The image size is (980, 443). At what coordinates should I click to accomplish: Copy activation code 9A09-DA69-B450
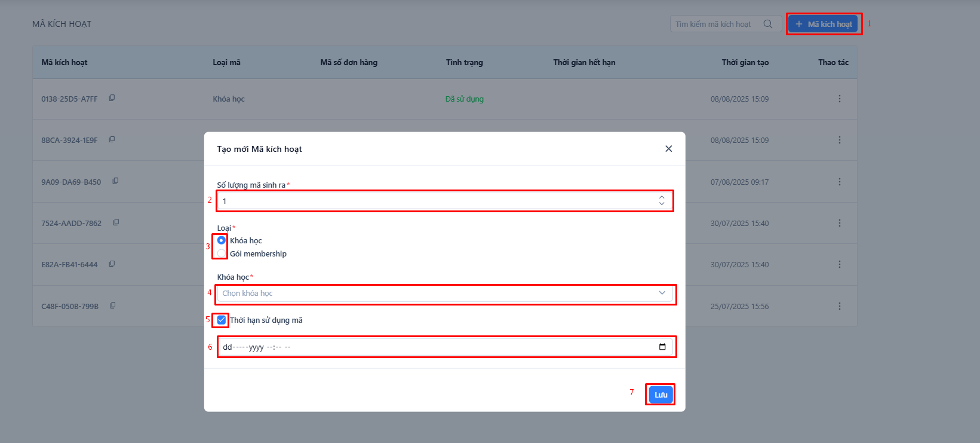pos(115,181)
